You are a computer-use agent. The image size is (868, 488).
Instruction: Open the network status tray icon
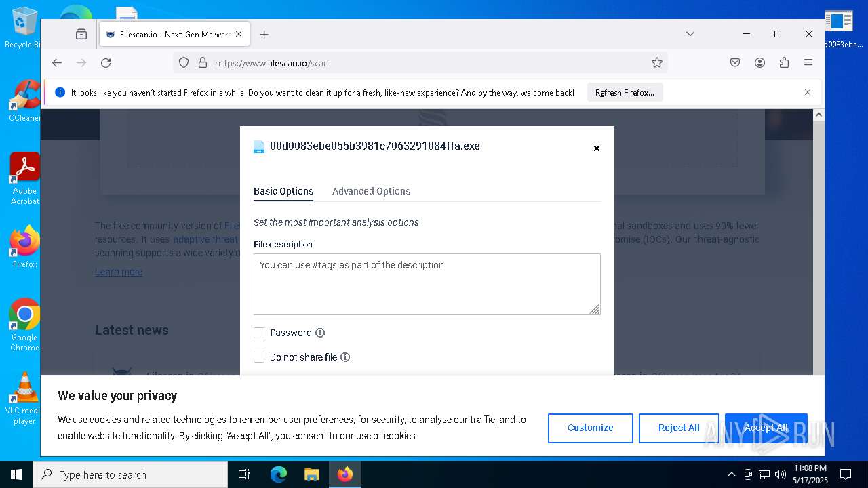pos(764,474)
